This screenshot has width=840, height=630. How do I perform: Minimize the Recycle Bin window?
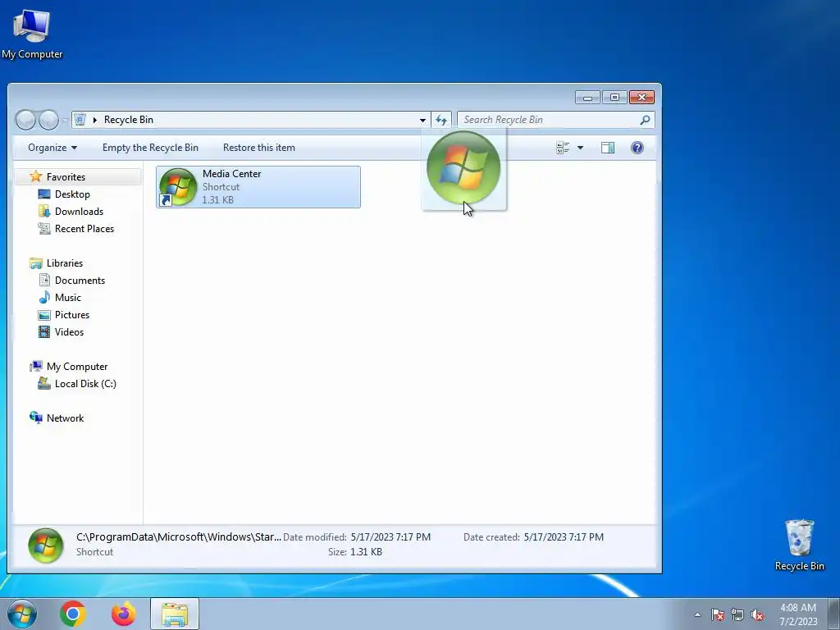click(x=587, y=98)
